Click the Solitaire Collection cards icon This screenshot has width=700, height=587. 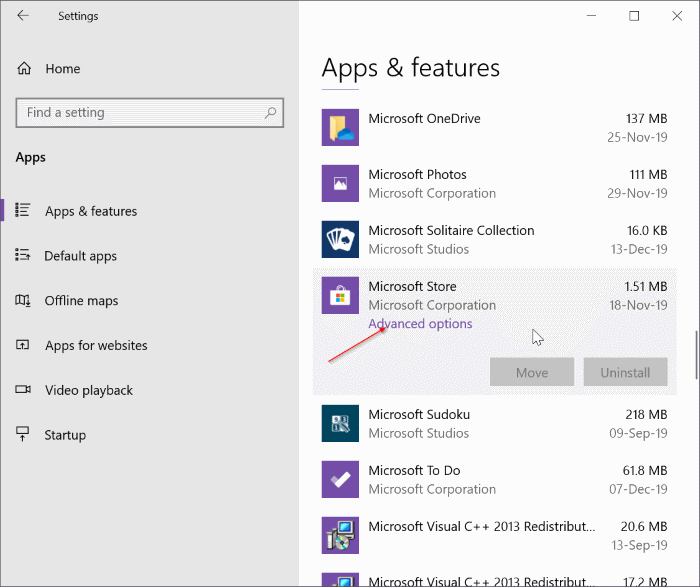tap(340, 239)
